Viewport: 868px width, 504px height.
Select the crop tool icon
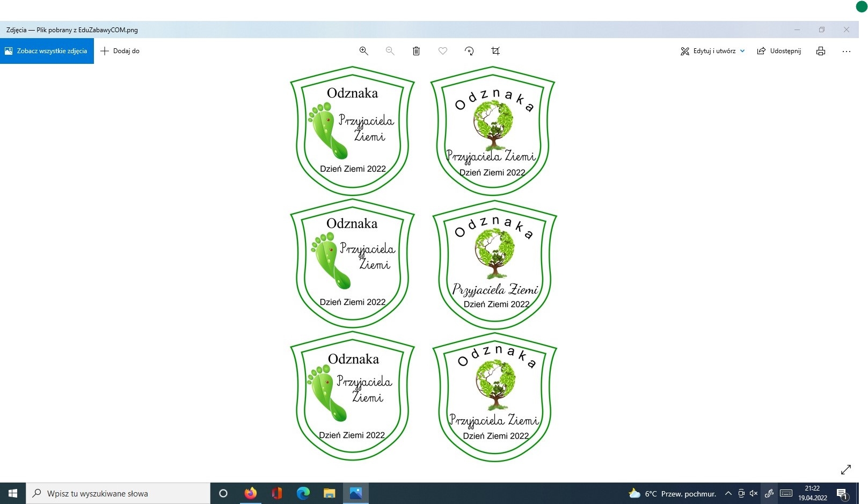(x=495, y=51)
